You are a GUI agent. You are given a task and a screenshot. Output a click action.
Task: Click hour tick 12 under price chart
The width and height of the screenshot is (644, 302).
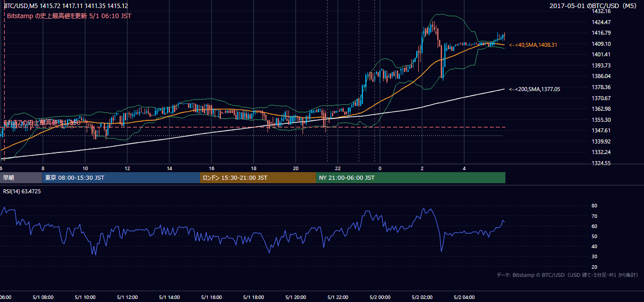click(x=127, y=169)
